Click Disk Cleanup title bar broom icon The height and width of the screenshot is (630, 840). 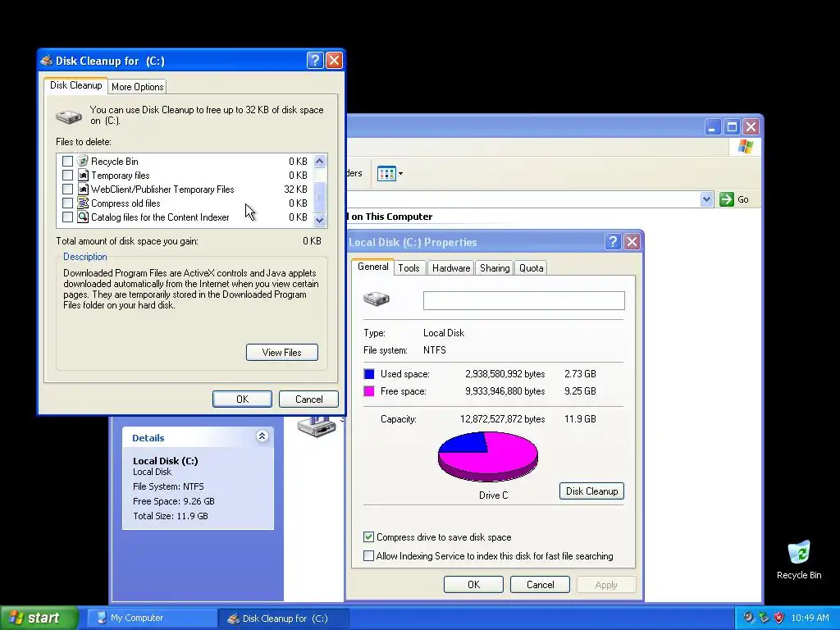click(x=47, y=60)
